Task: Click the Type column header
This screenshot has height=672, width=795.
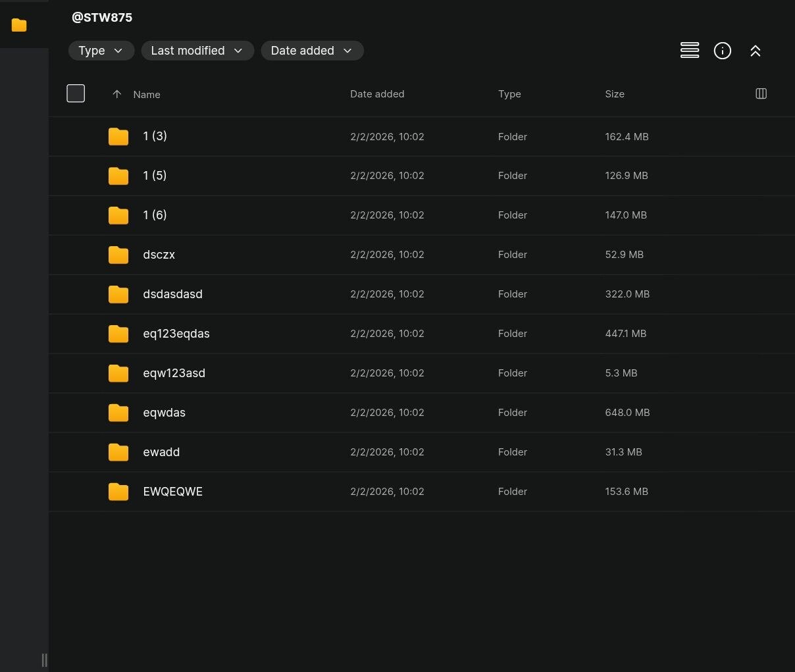Action: pyautogui.click(x=509, y=94)
